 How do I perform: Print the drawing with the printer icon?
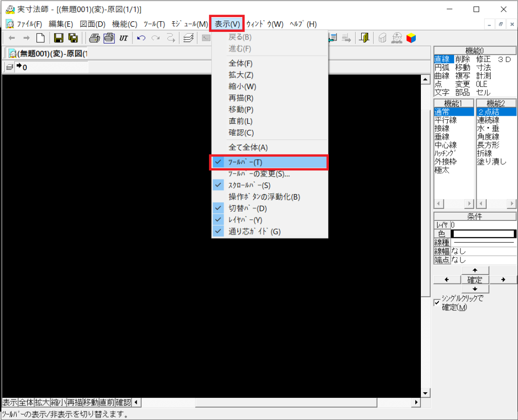[95, 38]
